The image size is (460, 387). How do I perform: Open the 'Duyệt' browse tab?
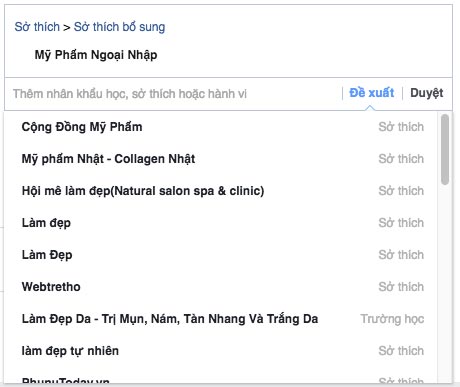click(427, 93)
